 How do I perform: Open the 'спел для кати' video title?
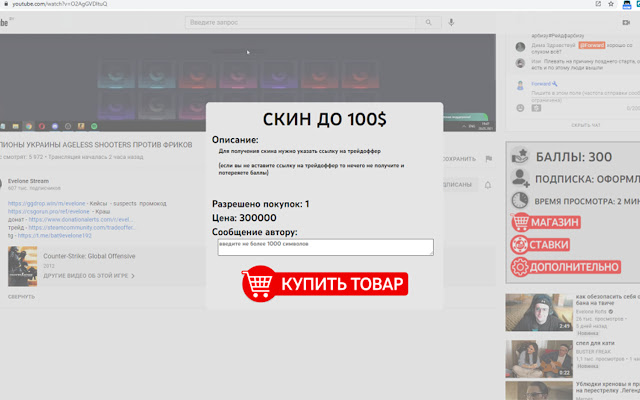pyautogui.click(x=595, y=343)
